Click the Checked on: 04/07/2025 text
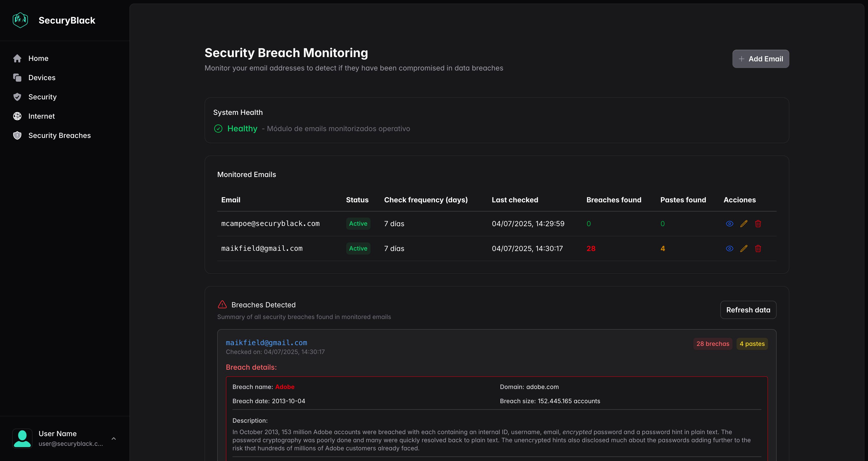This screenshot has height=461, width=868. pyautogui.click(x=275, y=352)
